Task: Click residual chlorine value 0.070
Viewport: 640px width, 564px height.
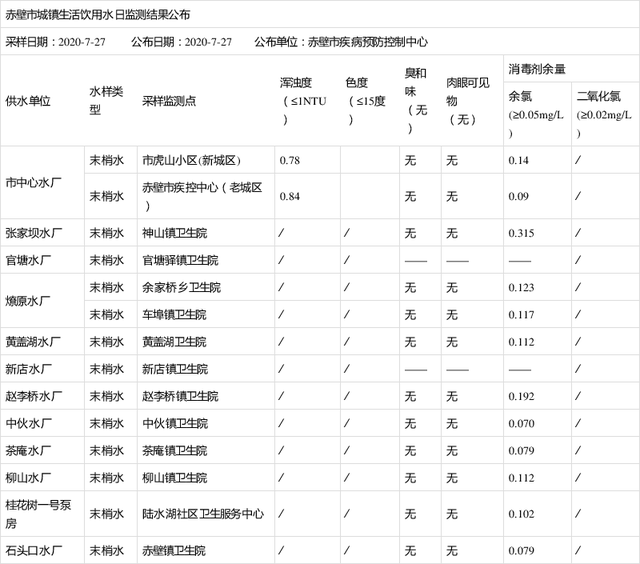Action: click(x=521, y=424)
